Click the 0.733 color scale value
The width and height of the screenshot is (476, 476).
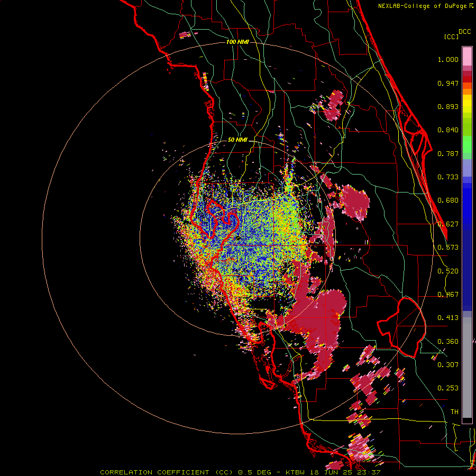click(448, 177)
